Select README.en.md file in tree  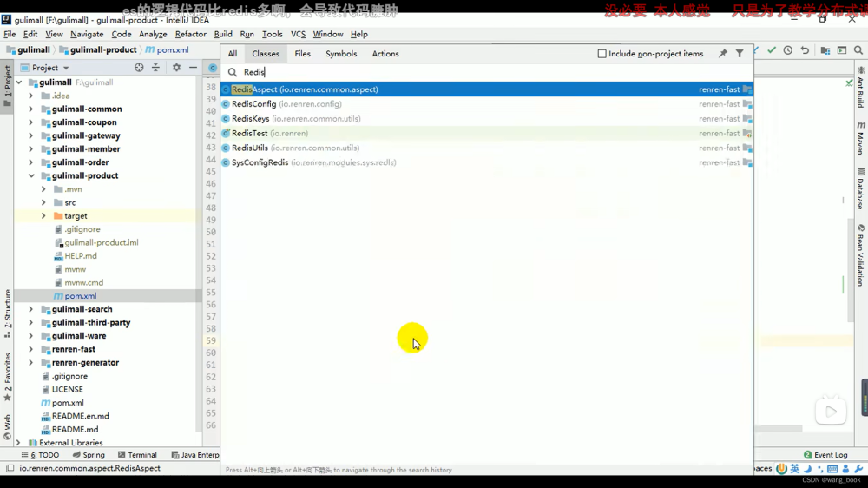pos(80,416)
